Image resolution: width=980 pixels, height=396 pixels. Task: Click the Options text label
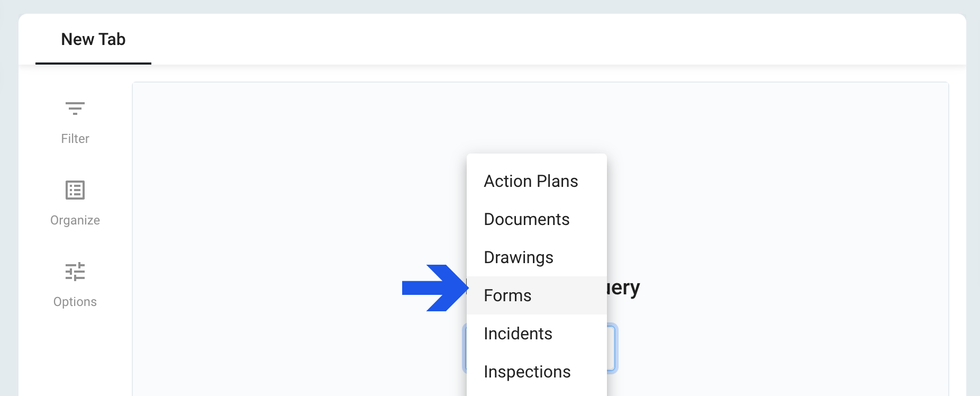pos(75,302)
